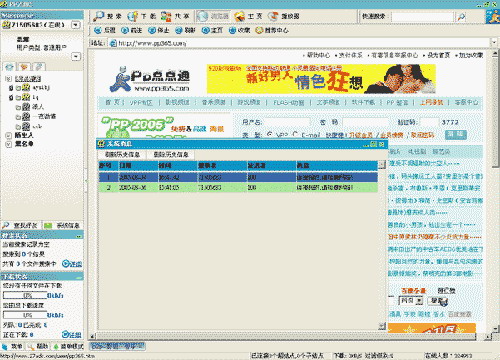Open the address bar history dropdown
Image resolution: width=500 pixels, height=360 pixels.
pos(494,43)
